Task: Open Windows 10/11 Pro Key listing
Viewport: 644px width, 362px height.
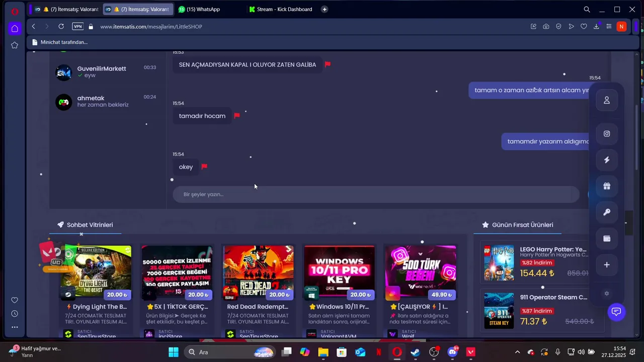Action: (339, 273)
